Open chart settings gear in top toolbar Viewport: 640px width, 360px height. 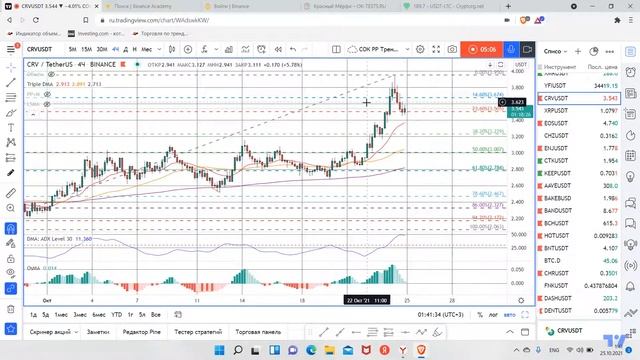[420, 49]
